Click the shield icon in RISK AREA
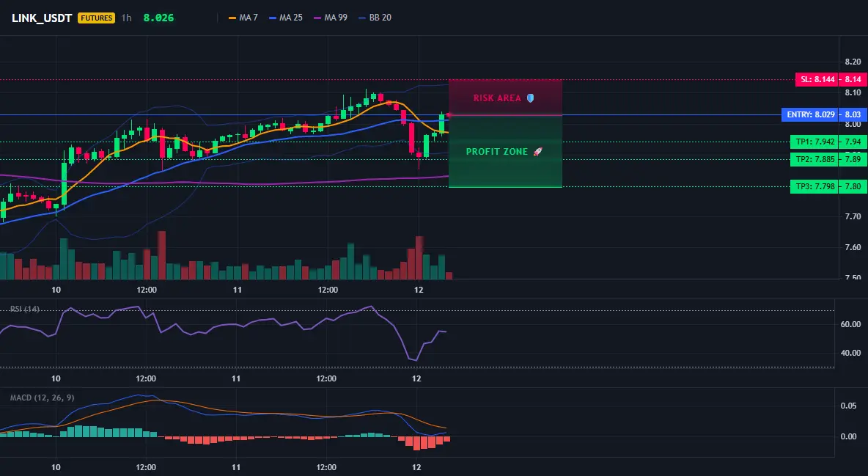The image size is (868, 476). point(530,98)
